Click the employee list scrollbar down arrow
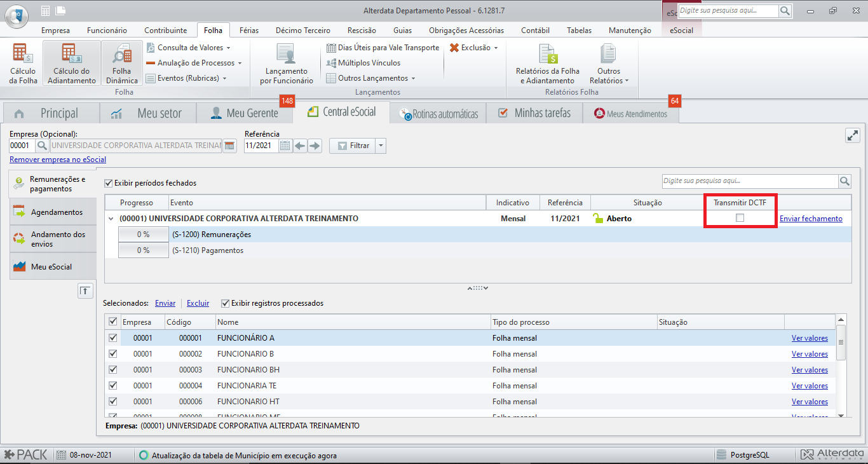The height and width of the screenshot is (464, 868). 841,415
